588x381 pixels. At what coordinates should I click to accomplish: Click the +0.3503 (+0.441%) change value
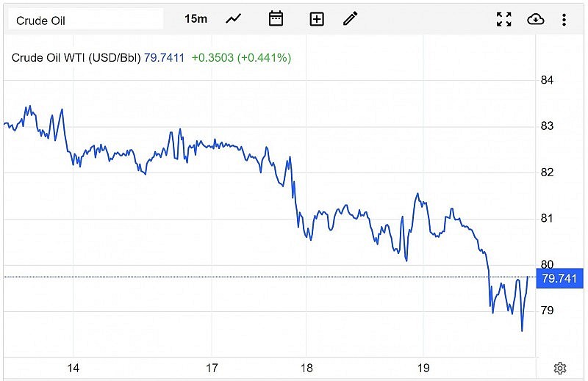(241, 57)
